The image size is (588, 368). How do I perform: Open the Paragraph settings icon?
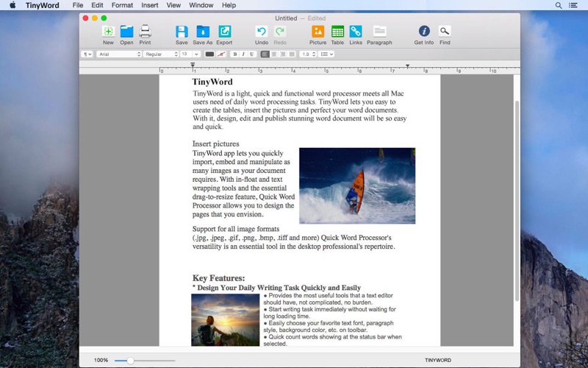point(379,32)
